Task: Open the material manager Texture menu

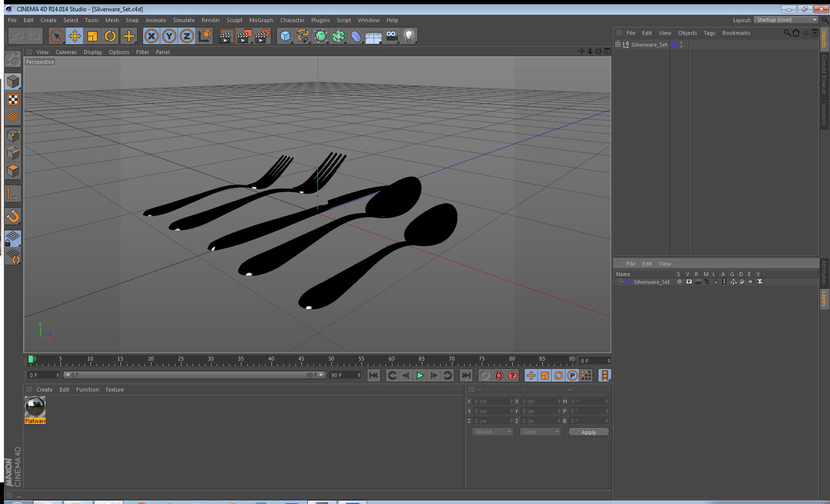Action: click(115, 390)
